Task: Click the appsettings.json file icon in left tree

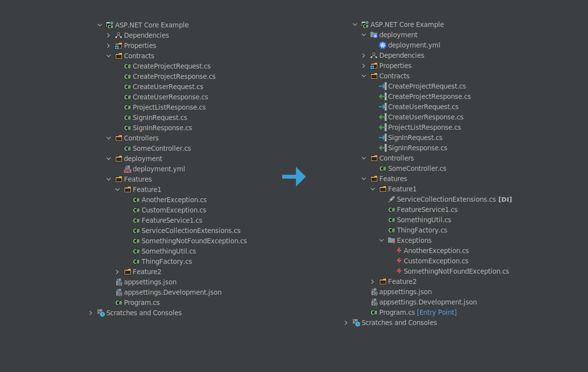Action: [119, 282]
